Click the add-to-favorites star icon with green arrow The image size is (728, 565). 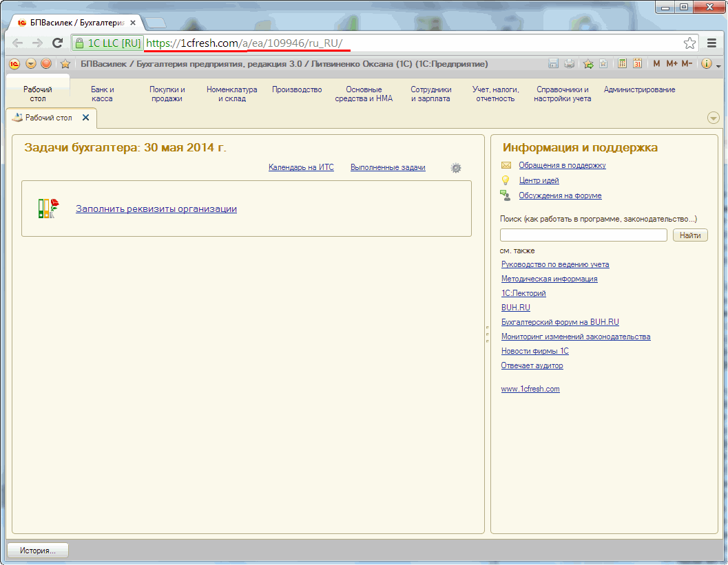(588, 64)
